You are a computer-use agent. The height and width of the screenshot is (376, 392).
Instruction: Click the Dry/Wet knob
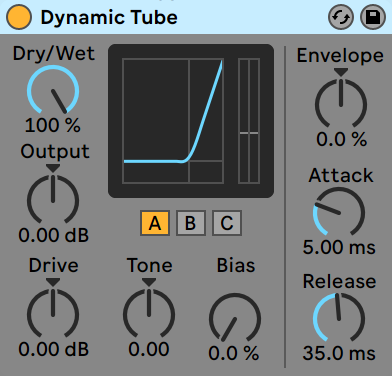coord(53,90)
